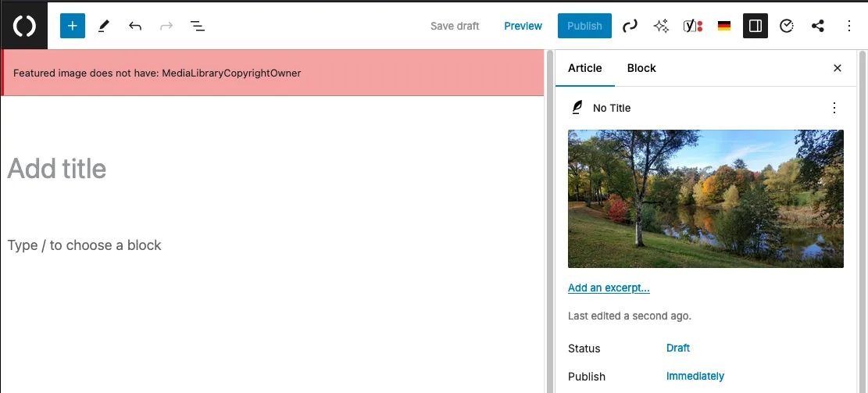
Task: Click the redo arrow icon
Action: [x=166, y=26]
